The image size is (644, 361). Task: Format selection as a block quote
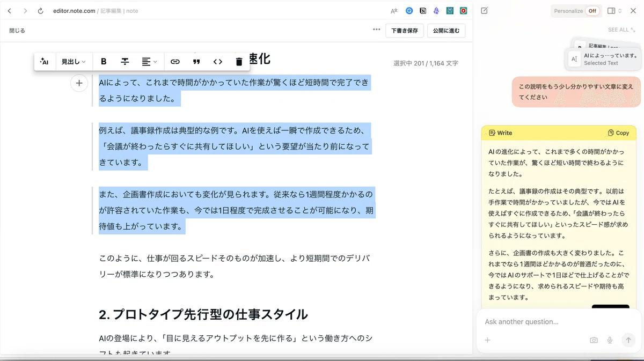pyautogui.click(x=196, y=62)
